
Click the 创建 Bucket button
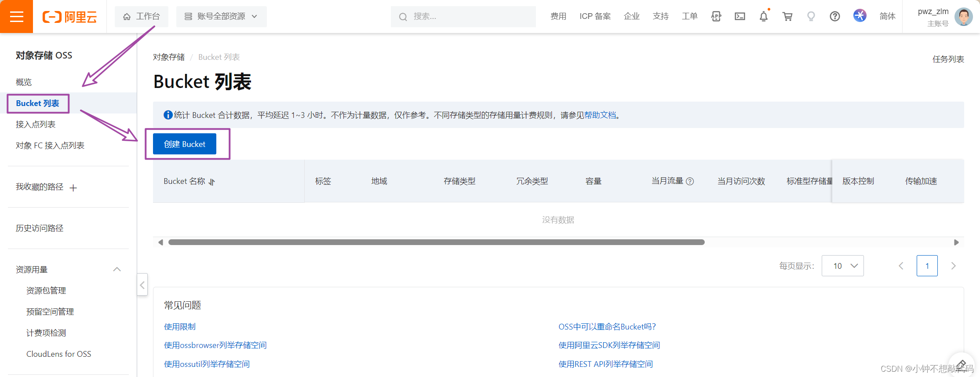(185, 144)
